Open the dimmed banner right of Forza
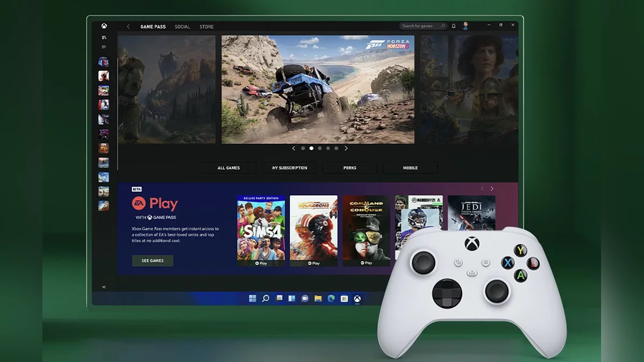This screenshot has width=644, height=362. tap(469, 90)
